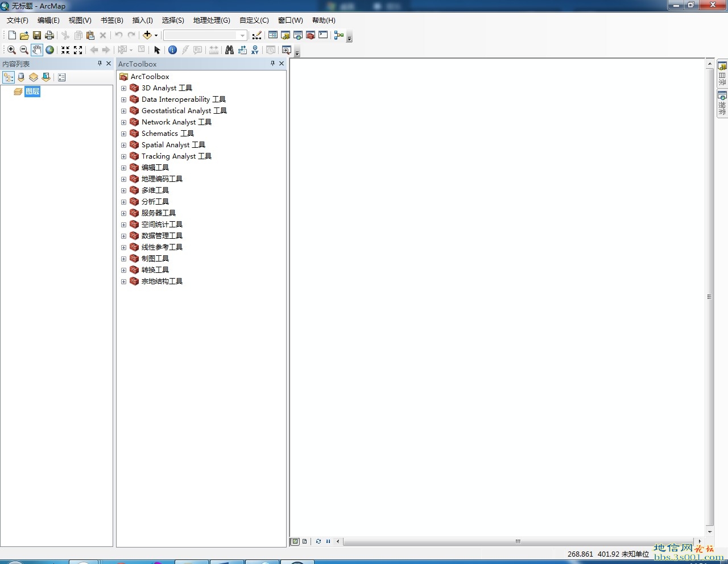Screen dimensions: 728x564
Task: Expand Network Analyst 工具 toolbox
Action: pyautogui.click(x=123, y=122)
